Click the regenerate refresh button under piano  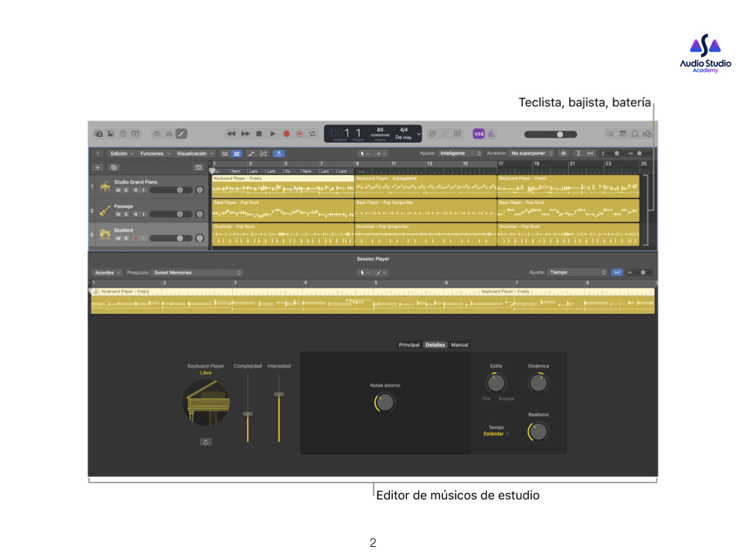[206, 442]
